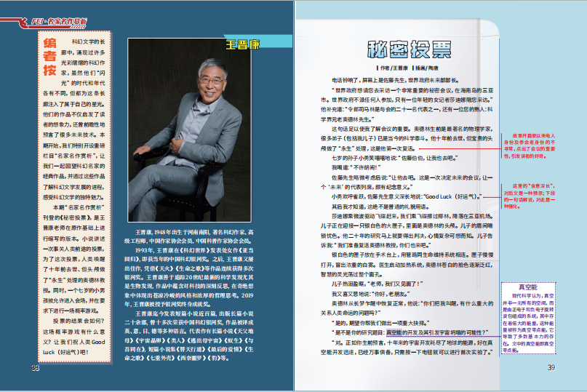Click the article title "秘密投票"

click(x=410, y=49)
